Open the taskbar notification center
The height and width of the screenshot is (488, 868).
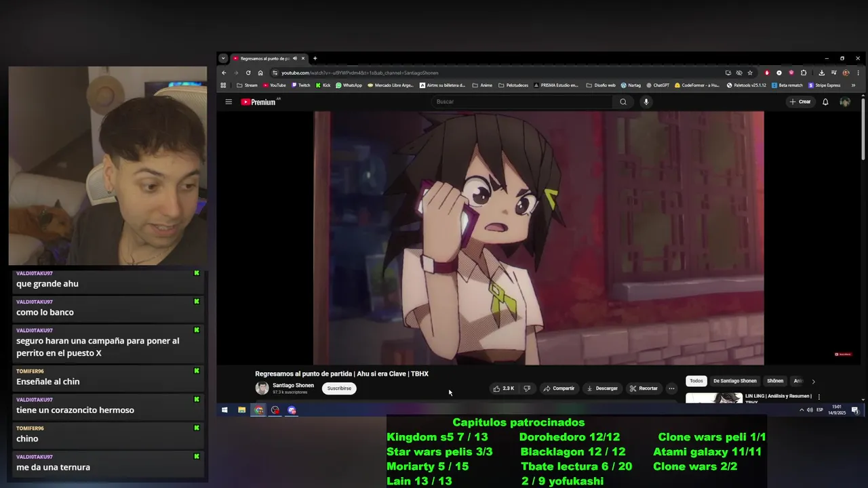point(855,410)
